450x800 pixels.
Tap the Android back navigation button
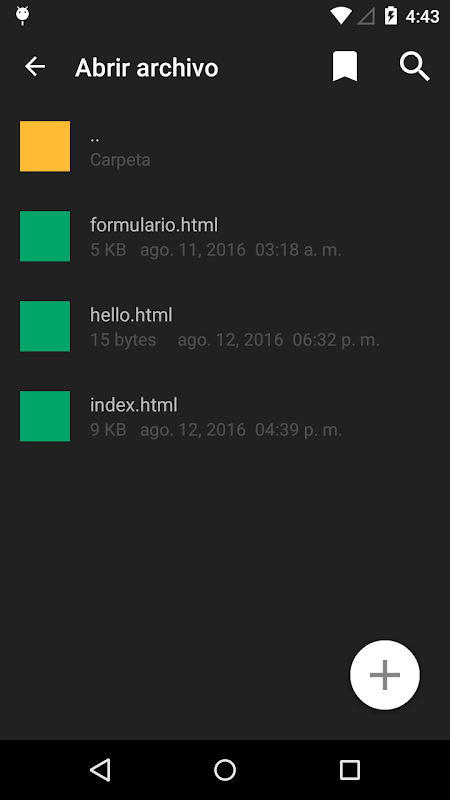coord(100,769)
